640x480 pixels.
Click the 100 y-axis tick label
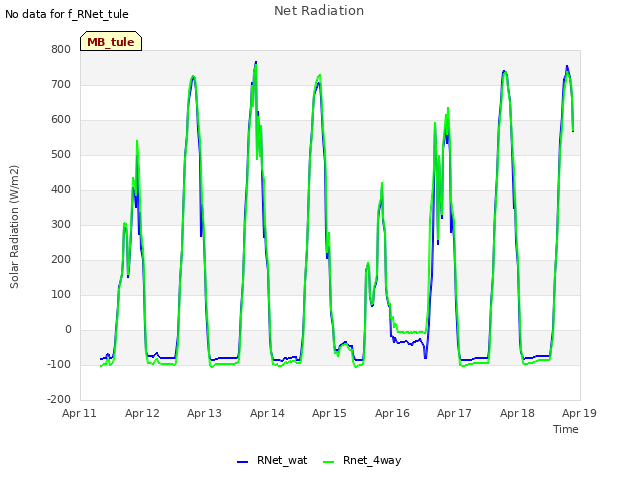[x=61, y=295]
